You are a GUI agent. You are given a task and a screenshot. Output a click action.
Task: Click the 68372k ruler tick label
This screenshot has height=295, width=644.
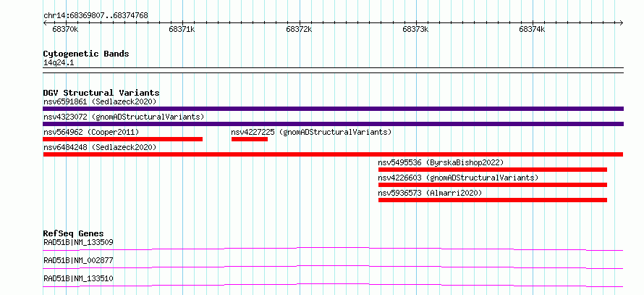coord(299,29)
